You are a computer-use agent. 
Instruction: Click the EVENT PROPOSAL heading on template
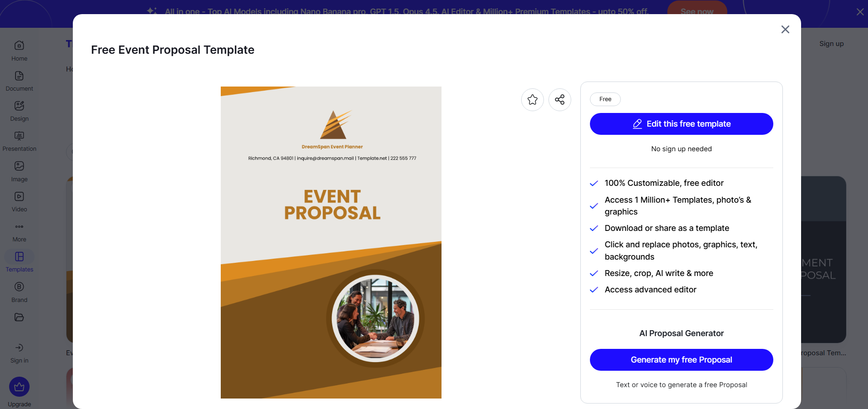(x=332, y=205)
